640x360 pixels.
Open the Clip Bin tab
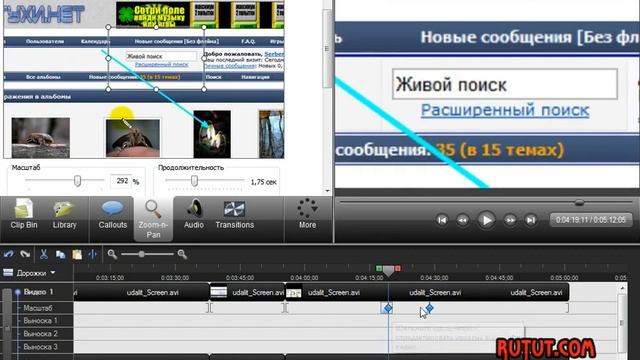[x=24, y=214]
